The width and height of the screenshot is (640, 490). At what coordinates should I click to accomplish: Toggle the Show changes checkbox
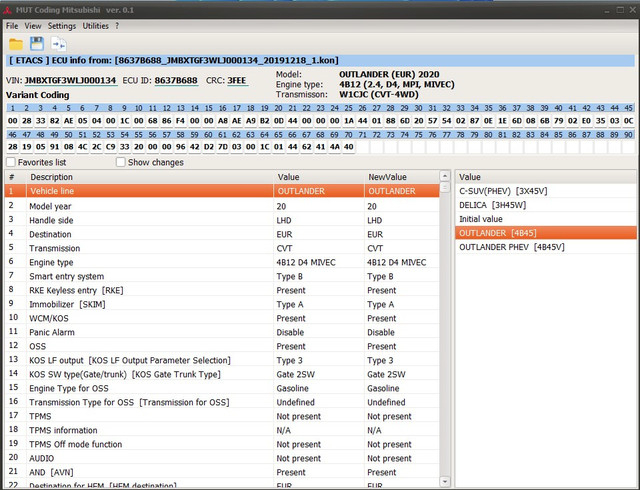tap(121, 162)
